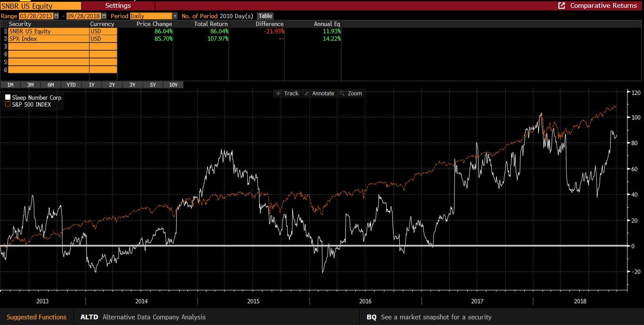
Task: Open calendar picker beside start date 03/28/2013
Action: pyautogui.click(x=56, y=16)
